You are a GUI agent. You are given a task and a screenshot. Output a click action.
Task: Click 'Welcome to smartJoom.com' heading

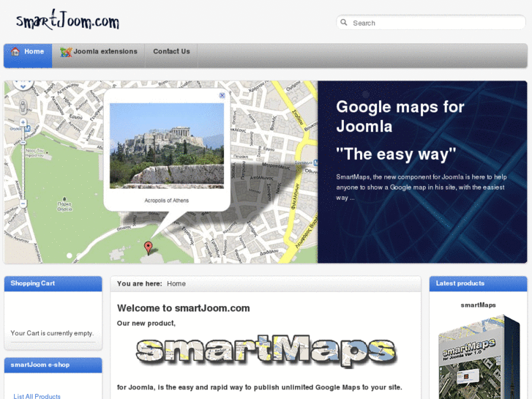[x=184, y=308]
